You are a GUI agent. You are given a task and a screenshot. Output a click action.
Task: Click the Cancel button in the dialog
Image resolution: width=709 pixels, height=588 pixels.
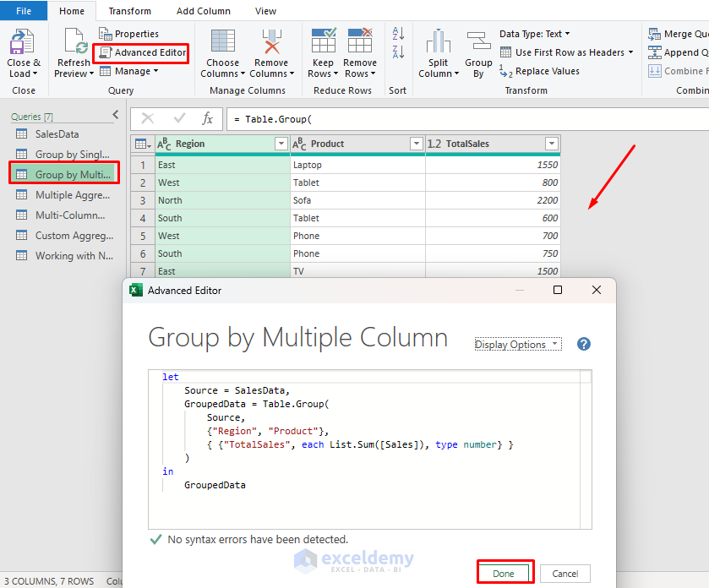tap(564, 574)
